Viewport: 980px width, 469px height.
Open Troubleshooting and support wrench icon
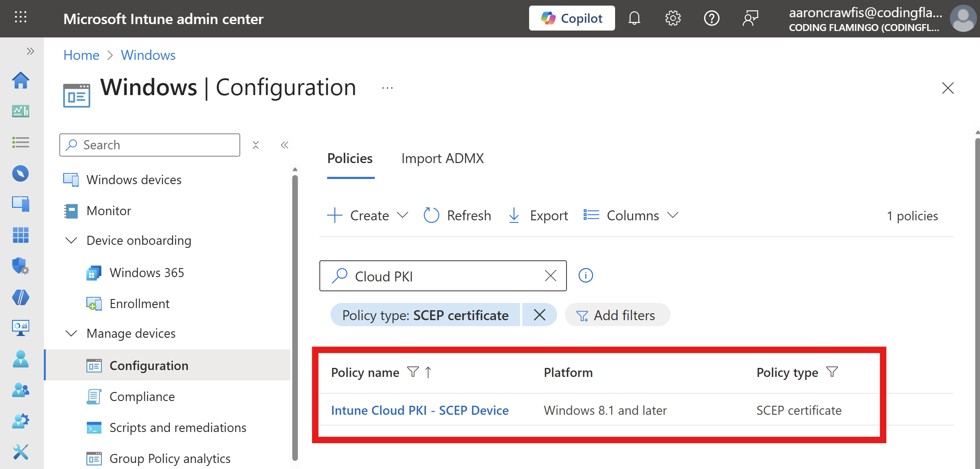point(20,452)
